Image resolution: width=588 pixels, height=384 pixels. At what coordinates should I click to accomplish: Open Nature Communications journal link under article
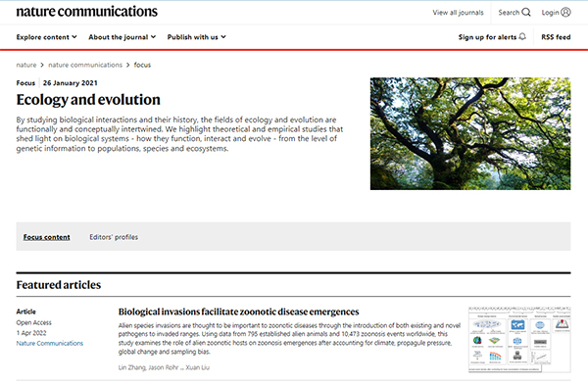click(x=50, y=343)
